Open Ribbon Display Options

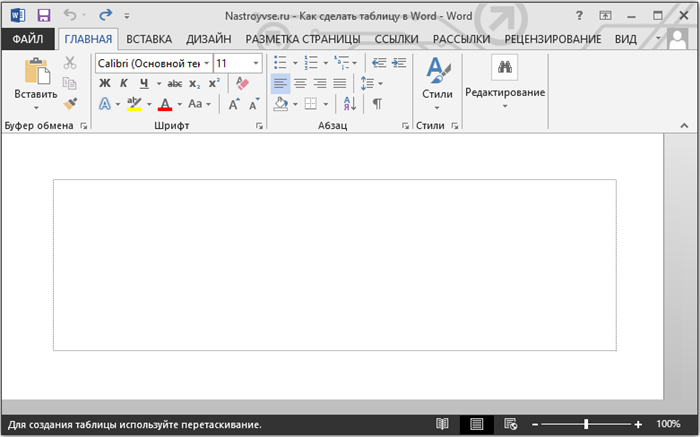(x=605, y=16)
